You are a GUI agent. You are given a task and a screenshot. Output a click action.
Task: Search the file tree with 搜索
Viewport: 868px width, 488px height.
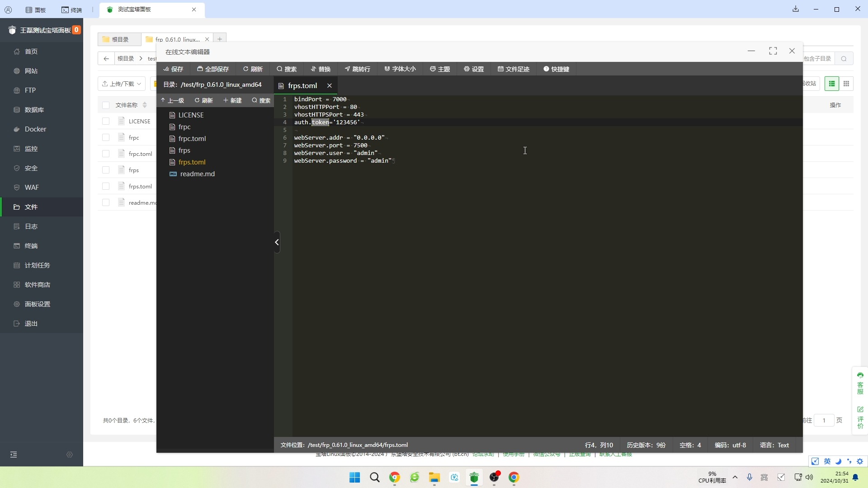click(x=261, y=100)
